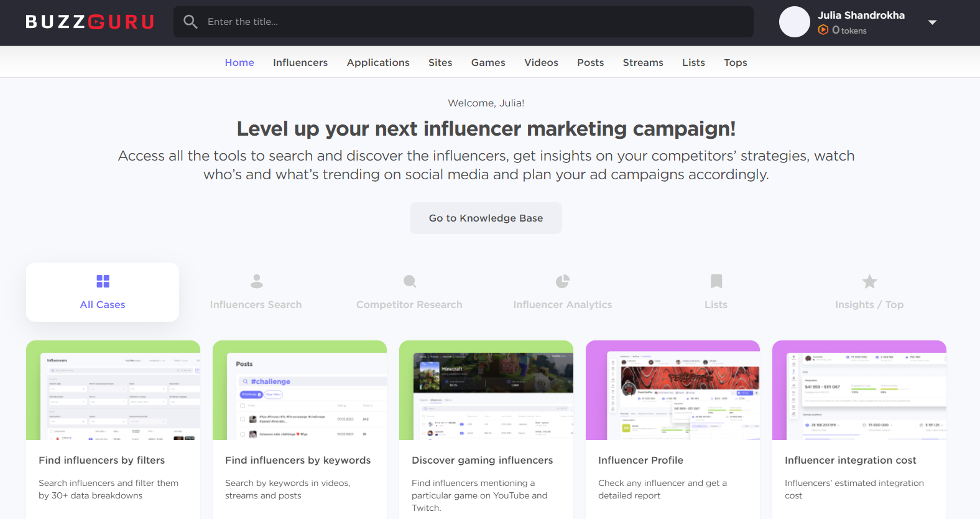Click the Competitor Research magnifier icon
Viewport: 980px width, 519px height.
pos(409,281)
